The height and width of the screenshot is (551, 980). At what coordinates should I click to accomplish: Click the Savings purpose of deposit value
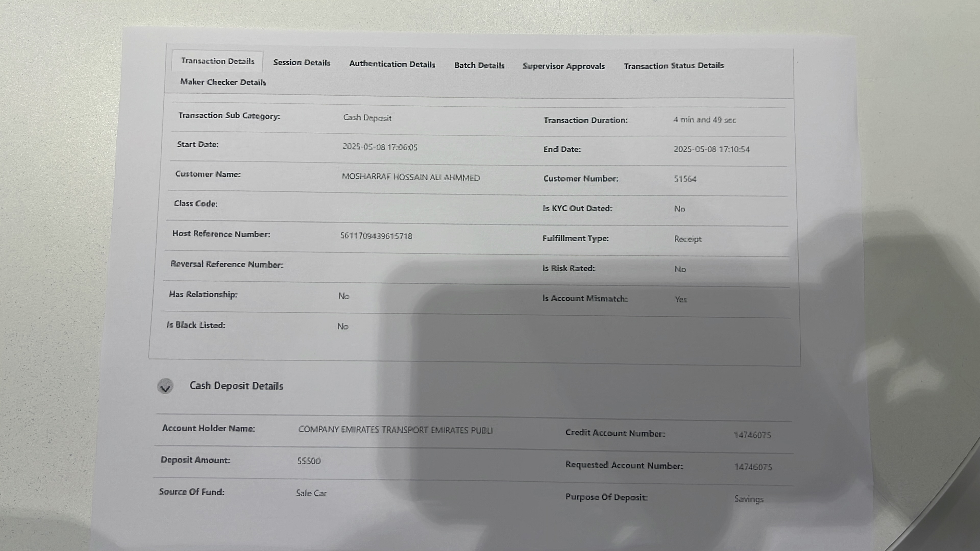pyautogui.click(x=749, y=499)
